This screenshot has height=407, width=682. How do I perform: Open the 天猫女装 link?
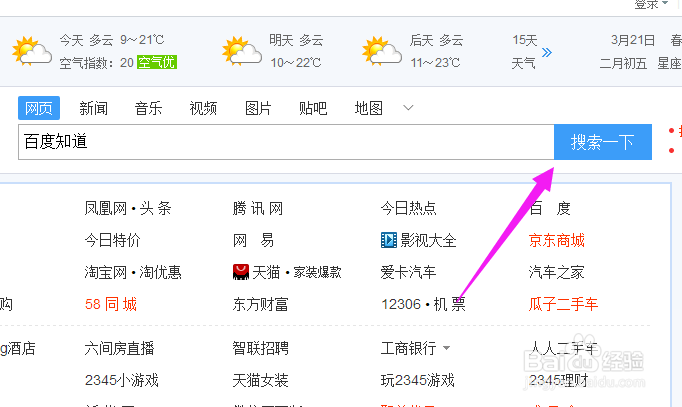tap(261, 380)
